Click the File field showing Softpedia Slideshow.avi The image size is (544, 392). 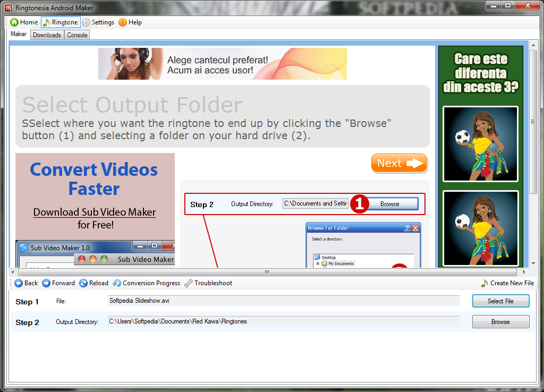[284, 301]
